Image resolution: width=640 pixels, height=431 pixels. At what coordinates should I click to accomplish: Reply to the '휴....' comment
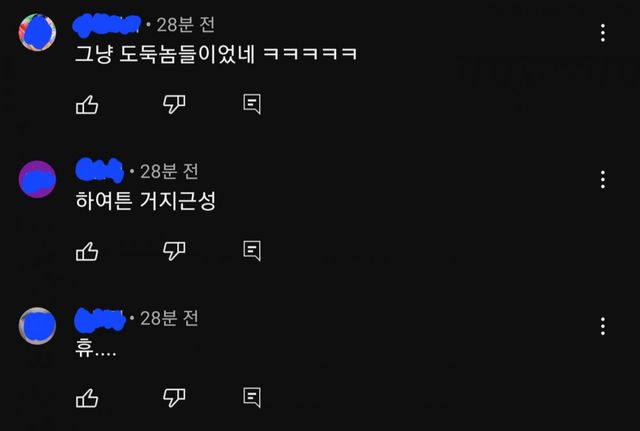252,397
